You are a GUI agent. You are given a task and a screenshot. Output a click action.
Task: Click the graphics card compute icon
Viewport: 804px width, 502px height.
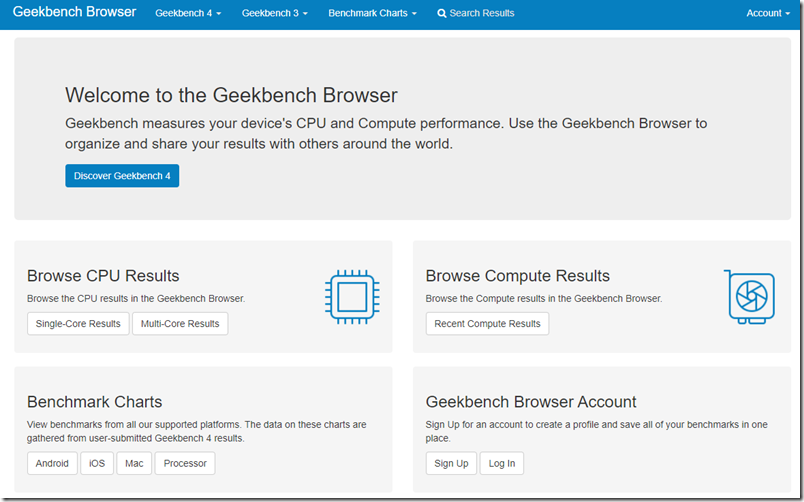pos(749,297)
